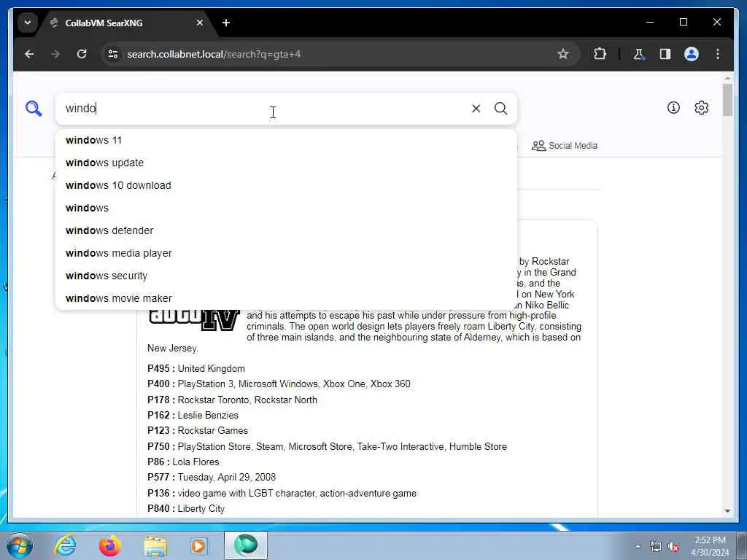Reload the page

(82, 54)
